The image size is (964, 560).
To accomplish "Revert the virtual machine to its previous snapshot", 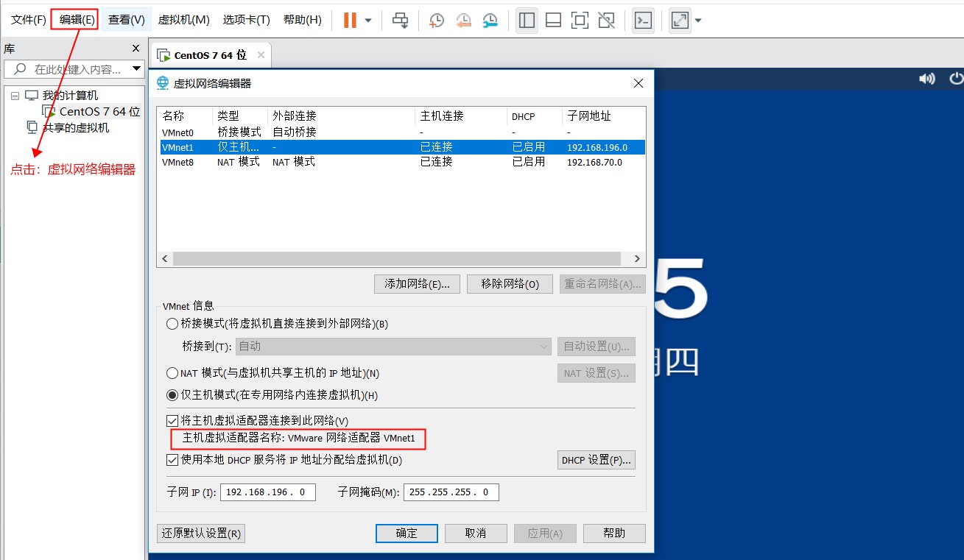I will pyautogui.click(x=463, y=21).
